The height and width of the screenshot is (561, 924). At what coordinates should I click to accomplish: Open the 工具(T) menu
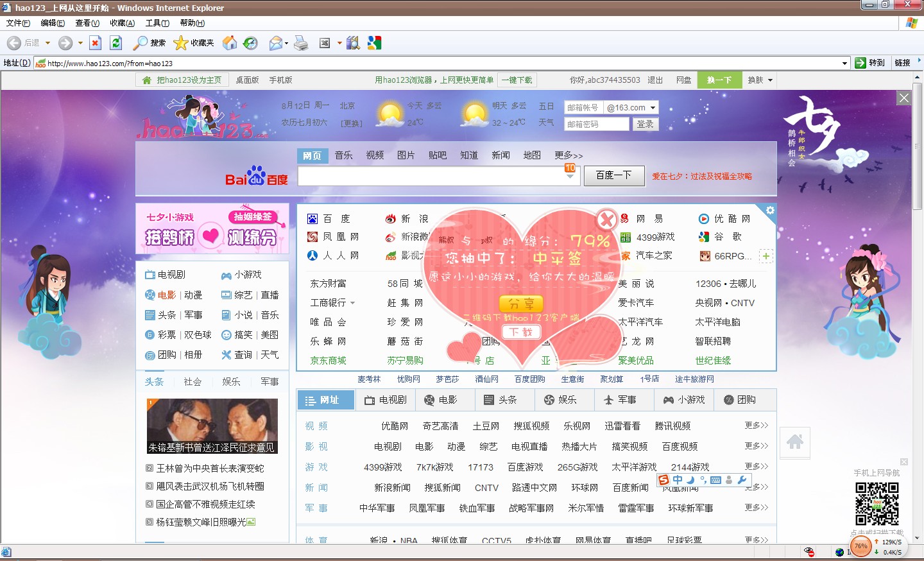pos(157,23)
